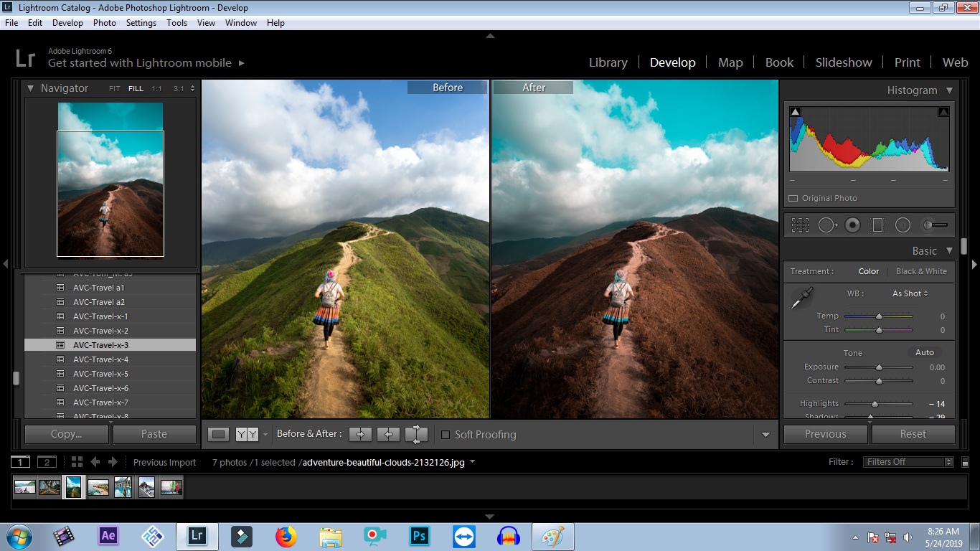Viewport: 980px width, 551px height.
Task: Set Navigator zoom to 1:1
Action: point(156,89)
